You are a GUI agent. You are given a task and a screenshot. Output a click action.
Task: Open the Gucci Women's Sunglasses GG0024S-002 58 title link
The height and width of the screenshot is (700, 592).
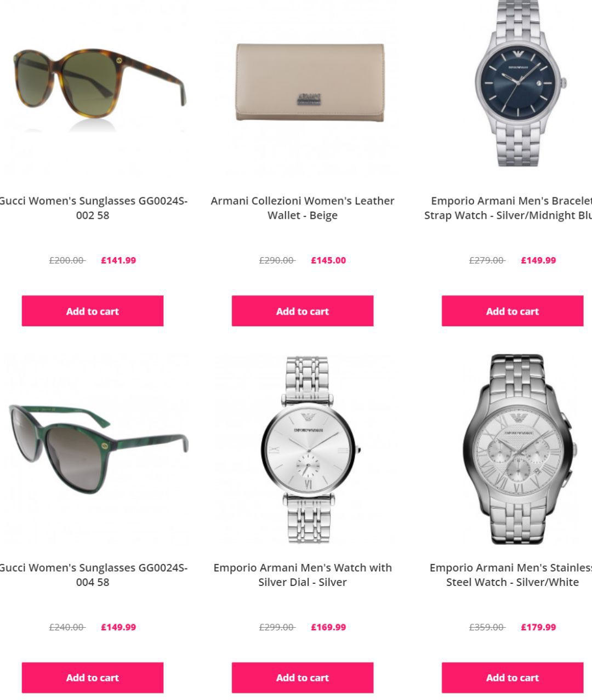pyautogui.click(x=93, y=208)
